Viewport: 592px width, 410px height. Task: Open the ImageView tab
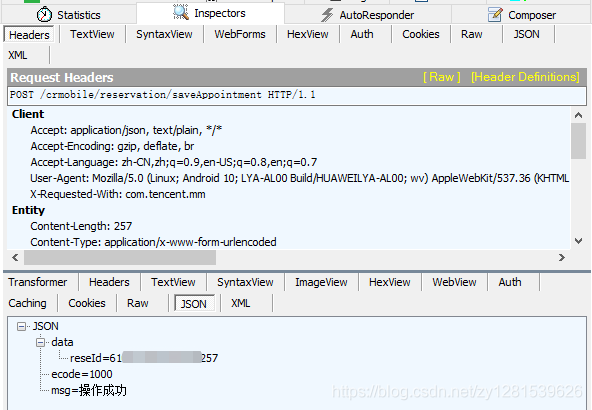tap(321, 282)
